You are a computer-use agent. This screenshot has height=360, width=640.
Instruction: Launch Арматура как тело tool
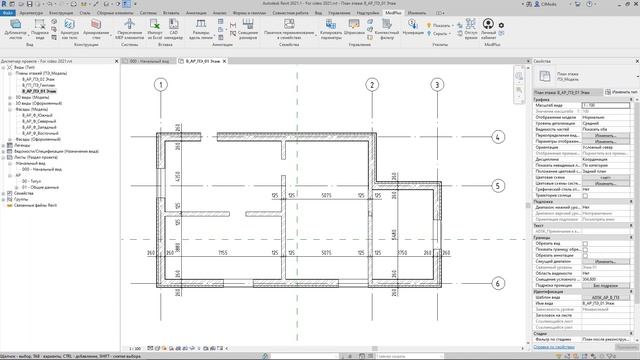pos(69,29)
